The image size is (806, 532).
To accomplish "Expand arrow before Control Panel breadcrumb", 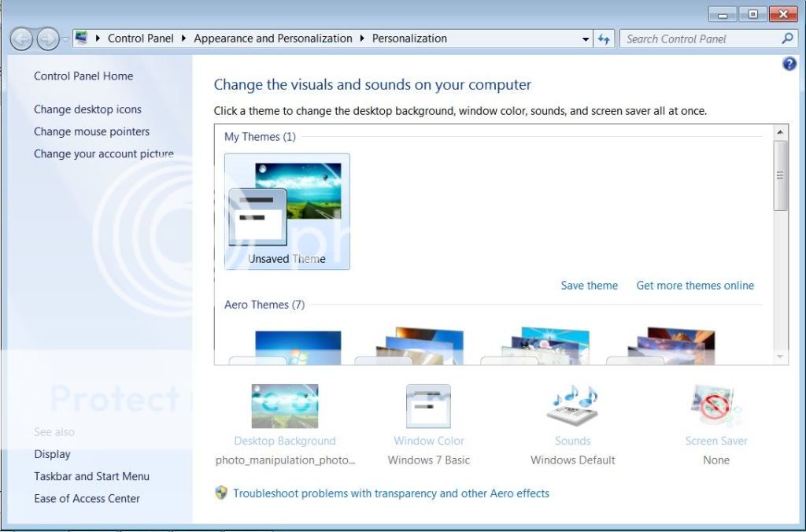I will tap(98, 39).
